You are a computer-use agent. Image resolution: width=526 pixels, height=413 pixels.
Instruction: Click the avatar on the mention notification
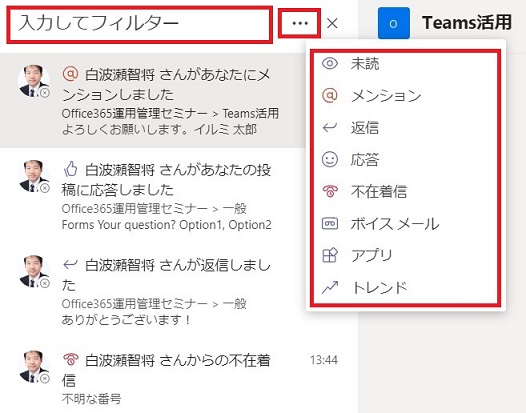pyautogui.click(x=34, y=81)
